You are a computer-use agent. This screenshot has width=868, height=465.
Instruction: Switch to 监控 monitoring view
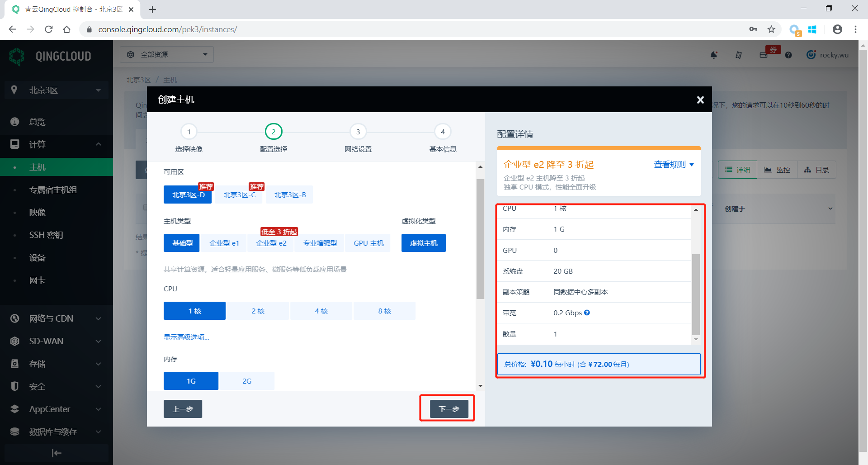(777, 170)
